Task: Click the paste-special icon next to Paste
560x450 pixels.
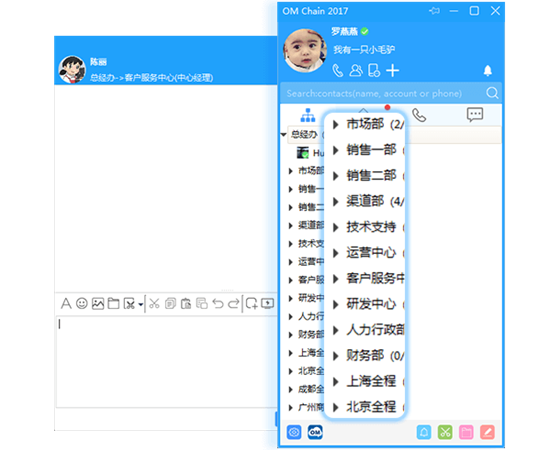Action: 202,304
